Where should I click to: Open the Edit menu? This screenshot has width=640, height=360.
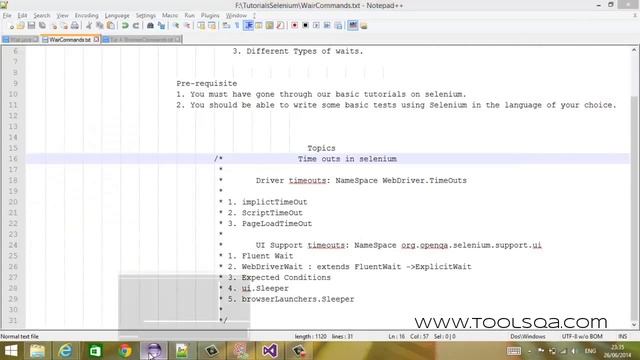(22, 16)
